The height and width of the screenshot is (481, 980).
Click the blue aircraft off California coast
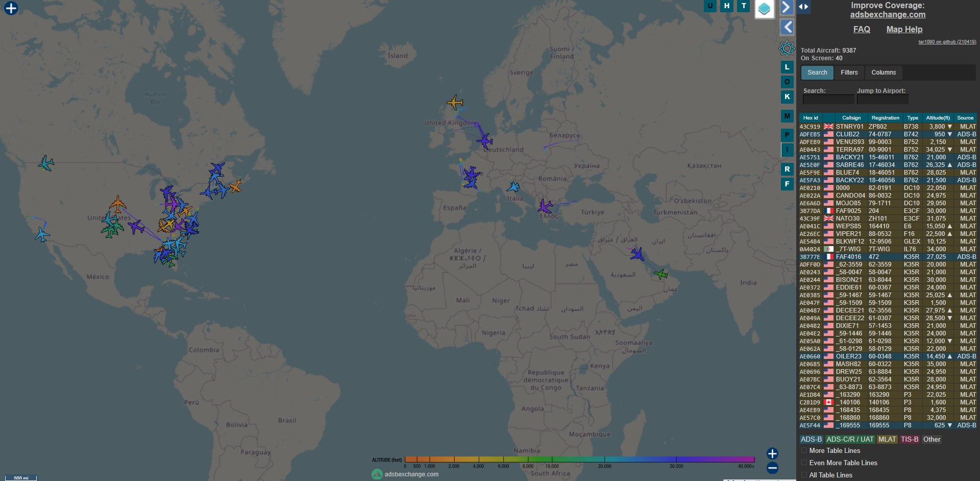tap(42, 235)
